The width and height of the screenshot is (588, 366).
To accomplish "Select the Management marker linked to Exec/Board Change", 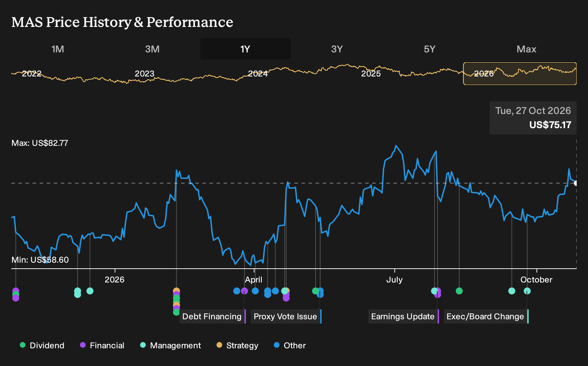I will (527, 291).
